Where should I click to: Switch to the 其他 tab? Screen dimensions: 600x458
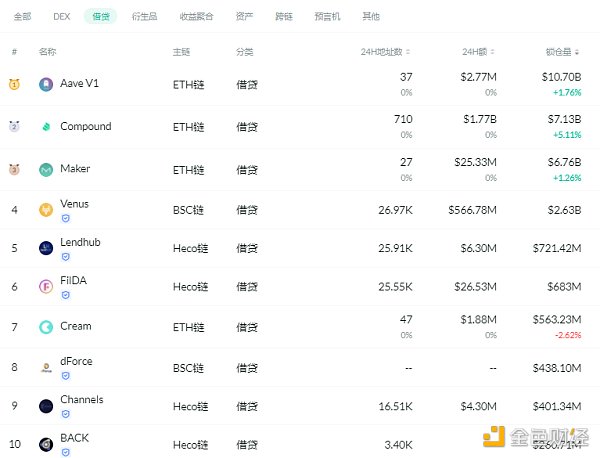(x=371, y=16)
